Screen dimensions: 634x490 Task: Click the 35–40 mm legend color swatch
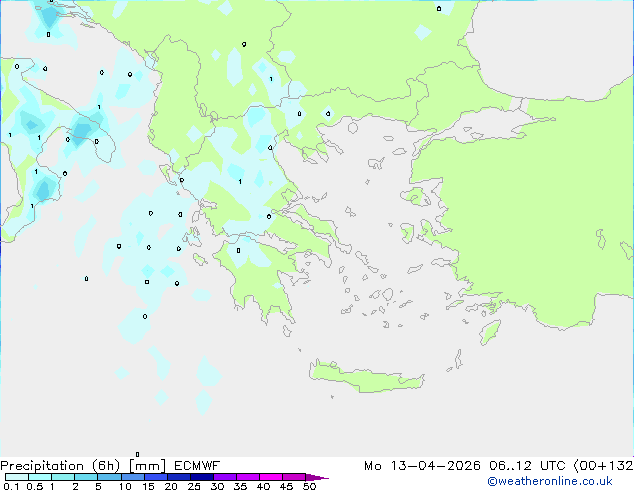click(247, 477)
